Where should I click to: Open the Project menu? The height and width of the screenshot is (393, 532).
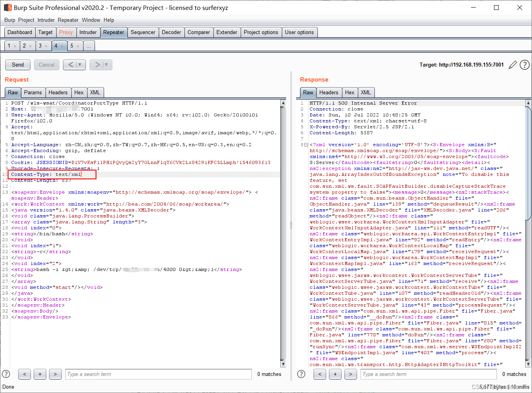tap(26, 20)
